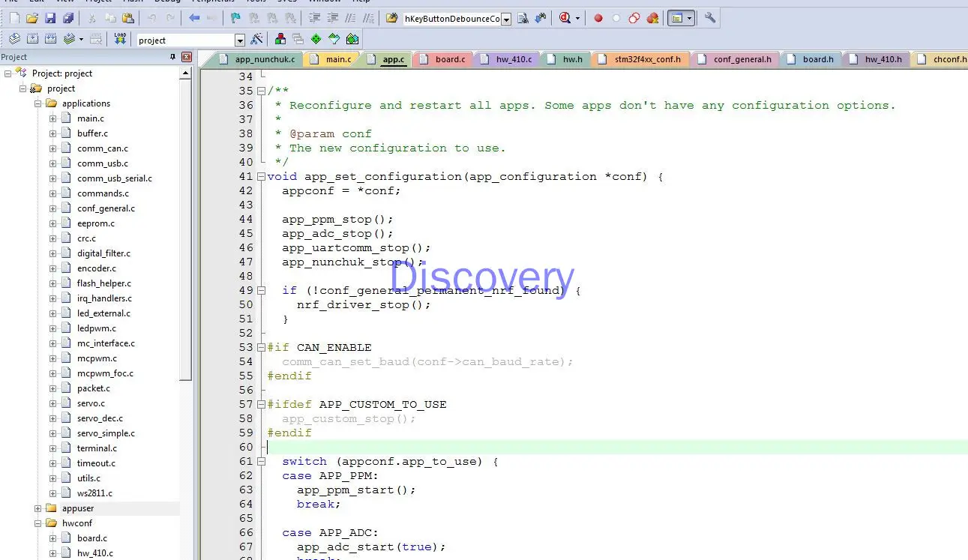Open Configuration wrench icon
The height and width of the screenshot is (560, 968).
709,18
